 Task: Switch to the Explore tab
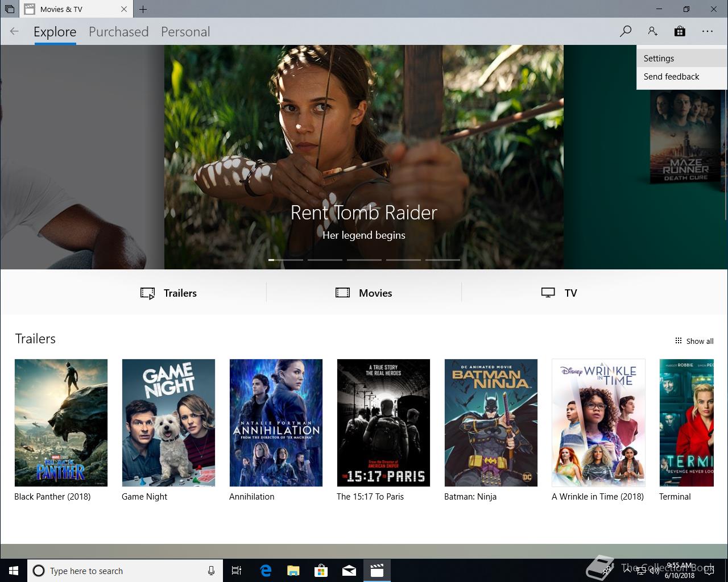click(55, 32)
